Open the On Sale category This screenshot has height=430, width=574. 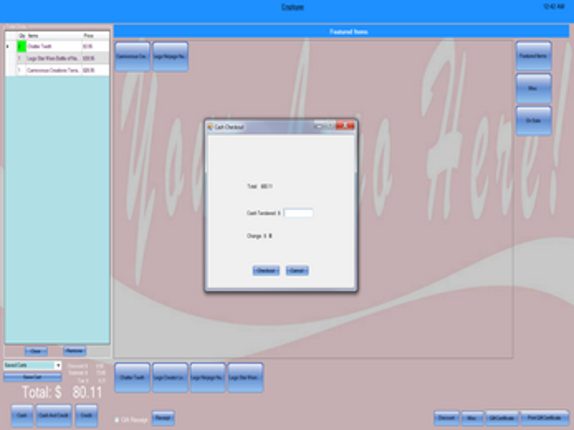point(533,121)
